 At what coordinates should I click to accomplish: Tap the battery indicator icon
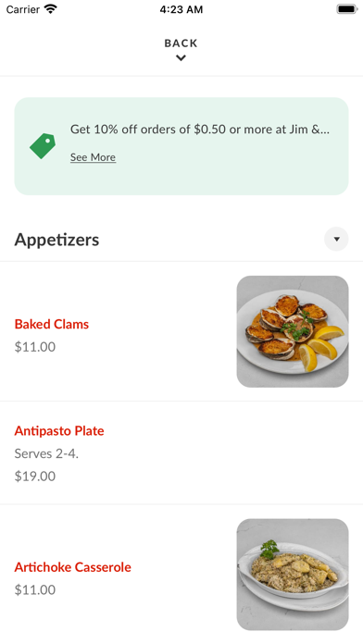[347, 9]
